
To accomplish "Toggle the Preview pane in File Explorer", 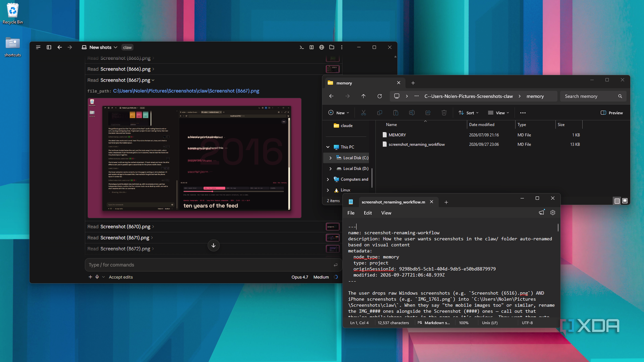I will [612, 113].
